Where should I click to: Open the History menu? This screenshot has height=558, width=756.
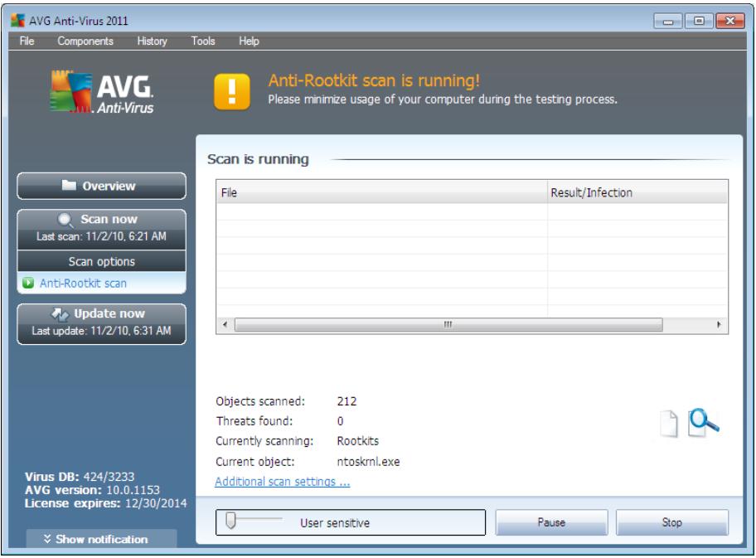pyautogui.click(x=152, y=41)
